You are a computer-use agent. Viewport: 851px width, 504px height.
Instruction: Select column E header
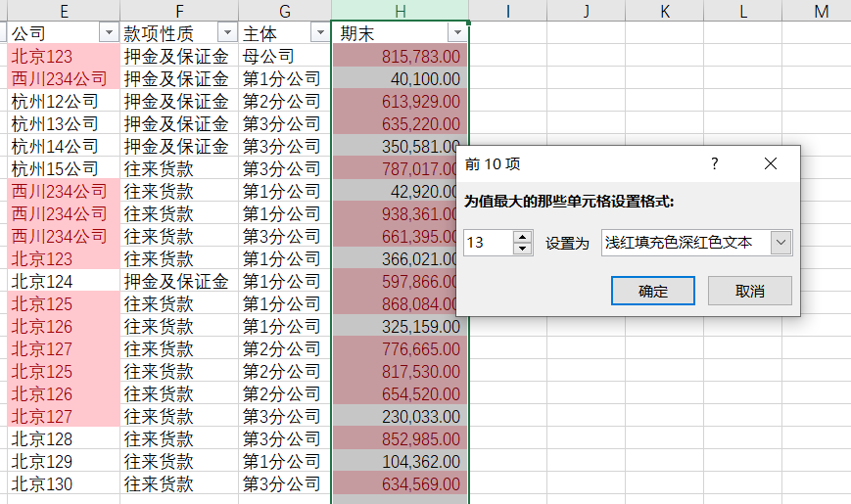[64, 11]
